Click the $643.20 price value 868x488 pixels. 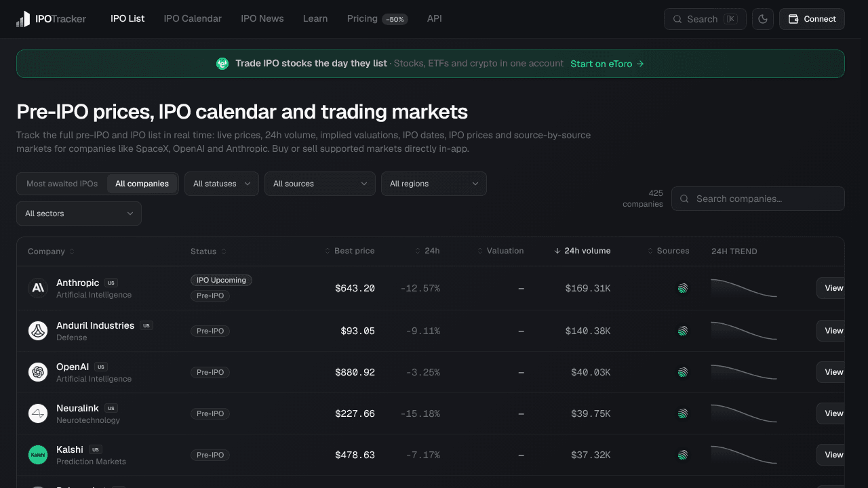[x=355, y=288]
